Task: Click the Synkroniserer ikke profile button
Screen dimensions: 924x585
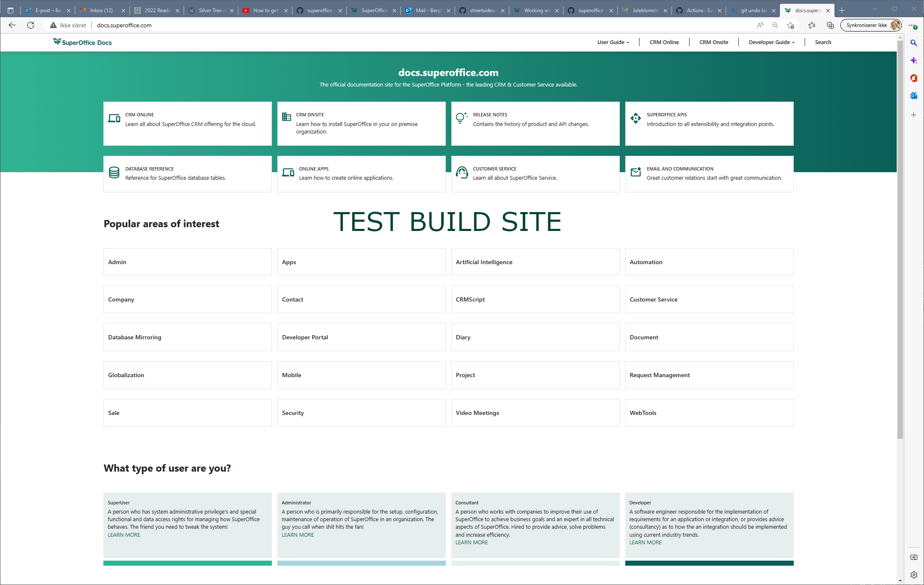Action: [x=870, y=25]
